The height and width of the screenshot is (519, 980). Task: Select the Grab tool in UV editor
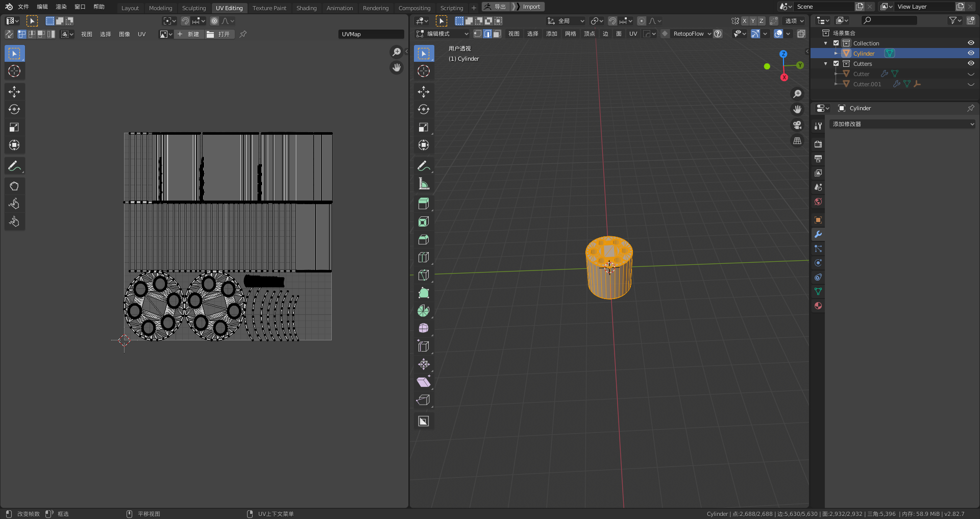pyautogui.click(x=14, y=186)
